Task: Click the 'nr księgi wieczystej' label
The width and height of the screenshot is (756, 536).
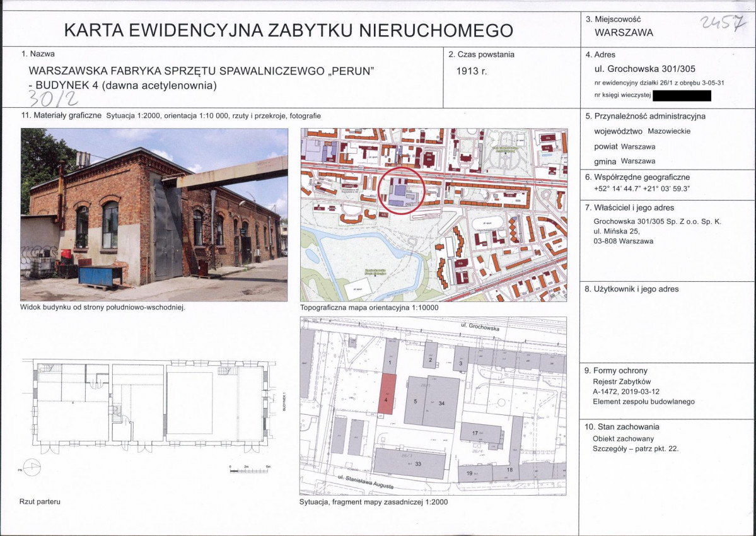Action: coord(622,95)
